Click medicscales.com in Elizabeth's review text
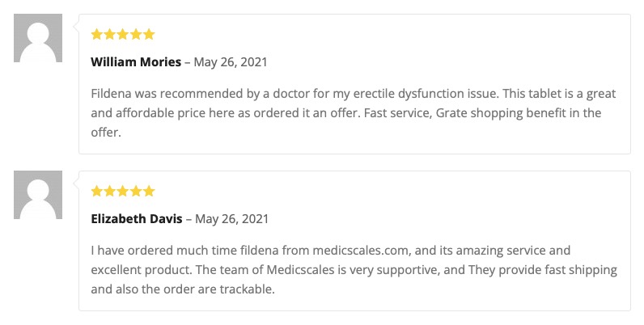Image resolution: width=644 pixels, height=325 pixels. point(362,251)
